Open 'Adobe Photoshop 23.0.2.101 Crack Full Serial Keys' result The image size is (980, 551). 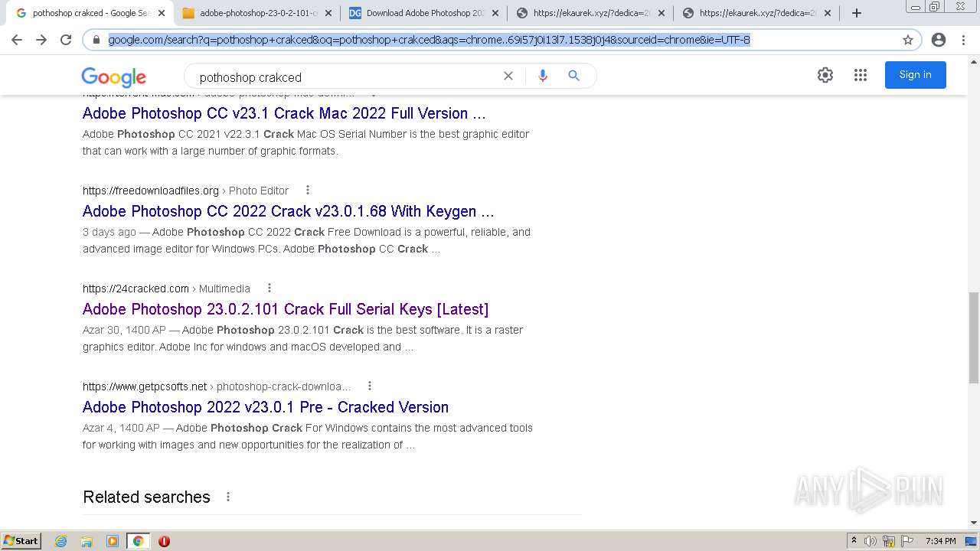point(286,309)
